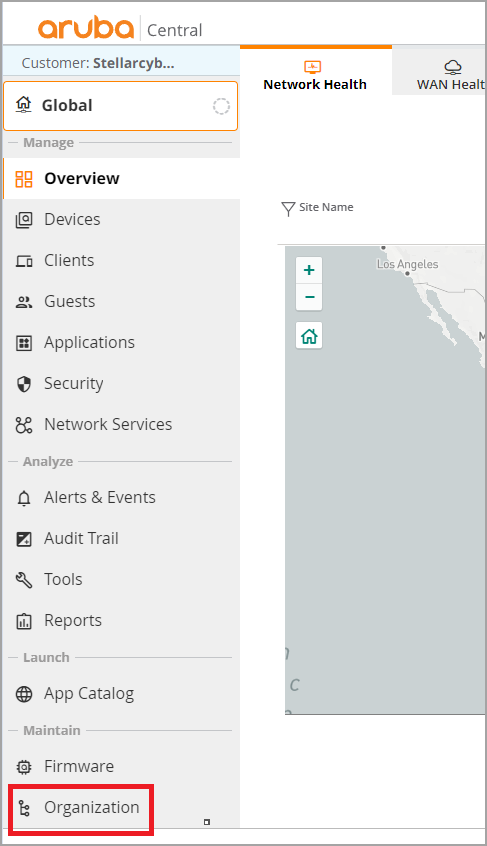Open the Reports page
The width and height of the screenshot is (487, 846).
(121, 620)
